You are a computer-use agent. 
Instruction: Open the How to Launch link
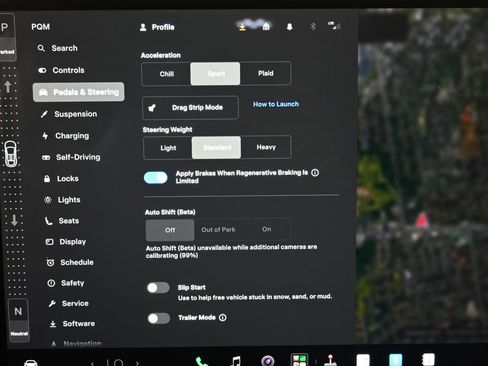(x=276, y=104)
